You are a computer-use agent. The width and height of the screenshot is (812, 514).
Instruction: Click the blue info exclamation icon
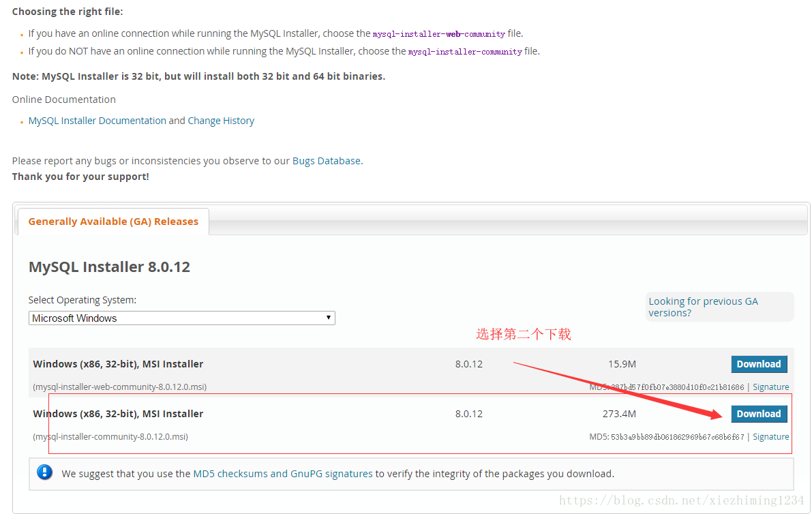click(x=45, y=472)
